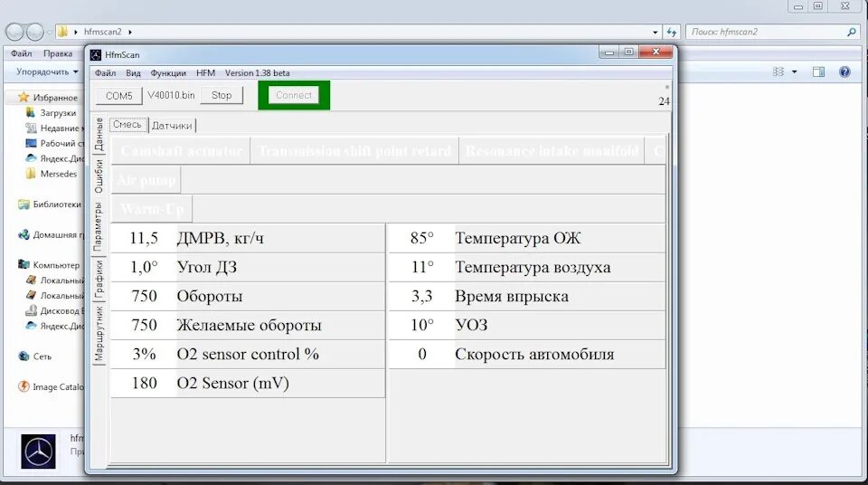Switch to the Датчики tab
This screenshot has width=868, height=485.
tap(172, 126)
